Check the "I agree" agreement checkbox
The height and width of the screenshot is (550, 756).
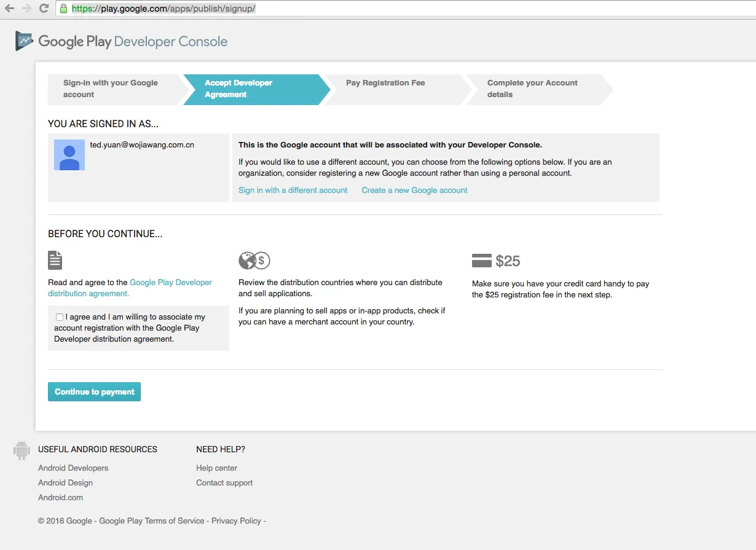60,317
